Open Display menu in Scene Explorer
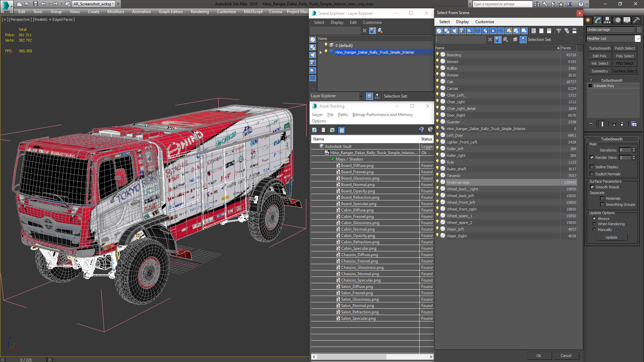Viewport: 644px width, 362px height. pyautogui.click(x=337, y=22)
